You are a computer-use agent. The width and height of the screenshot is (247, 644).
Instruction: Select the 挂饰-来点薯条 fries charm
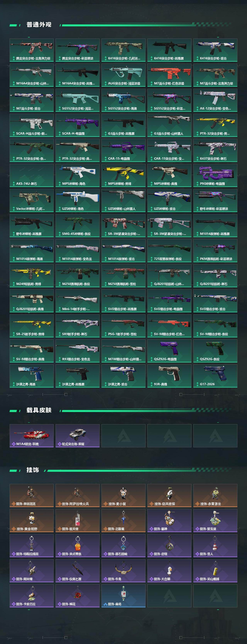click(78, 545)
